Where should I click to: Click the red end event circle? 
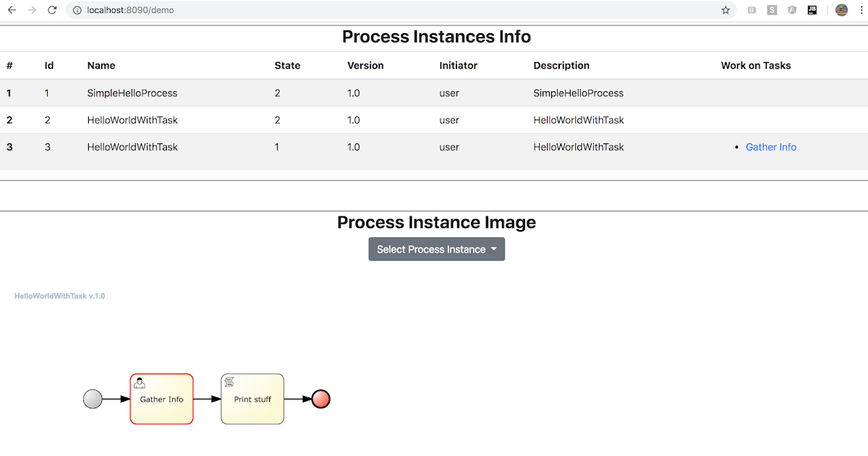[x=320, y=399]
